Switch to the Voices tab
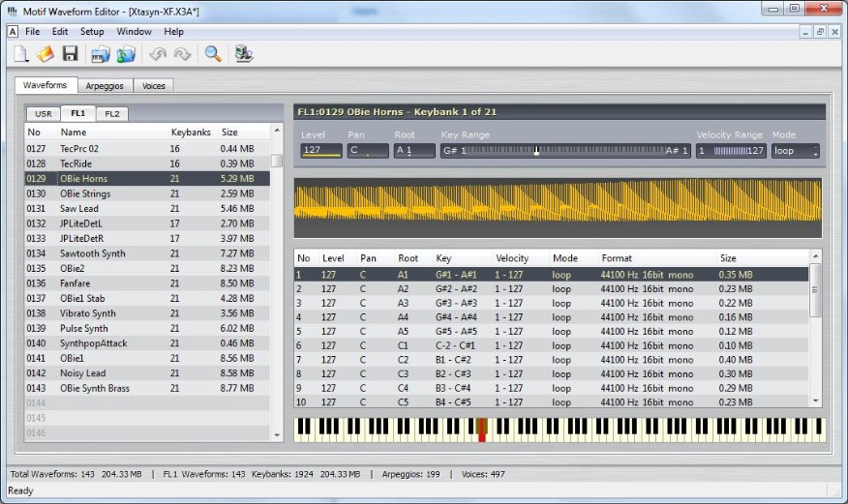 pos(154,86)
